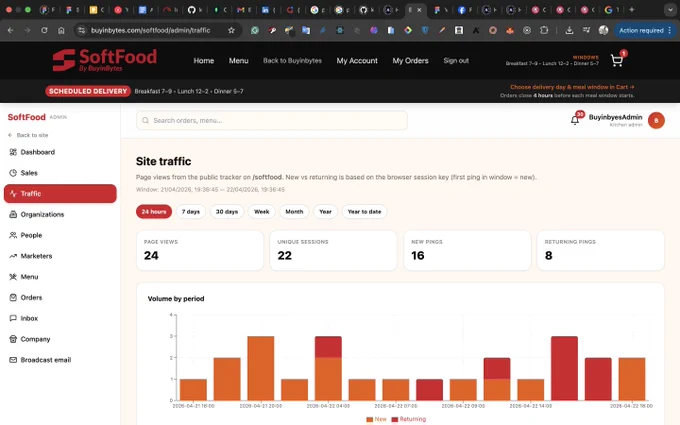Go to Home in top navigation
680x425 pixels.
tap(204, 61)
